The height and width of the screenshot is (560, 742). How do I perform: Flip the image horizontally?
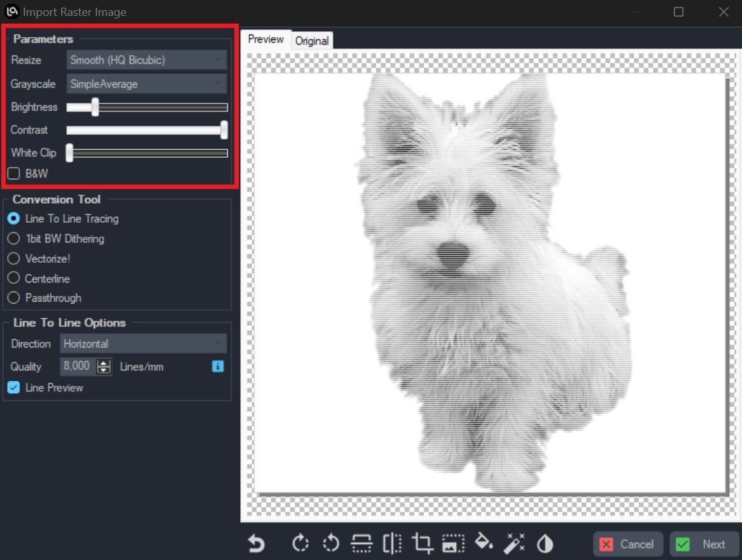tap(392, 544)
